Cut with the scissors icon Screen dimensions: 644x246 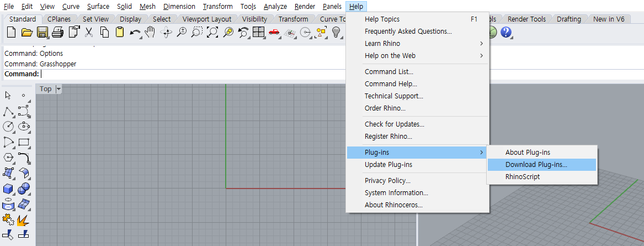(x=89, y=32)
